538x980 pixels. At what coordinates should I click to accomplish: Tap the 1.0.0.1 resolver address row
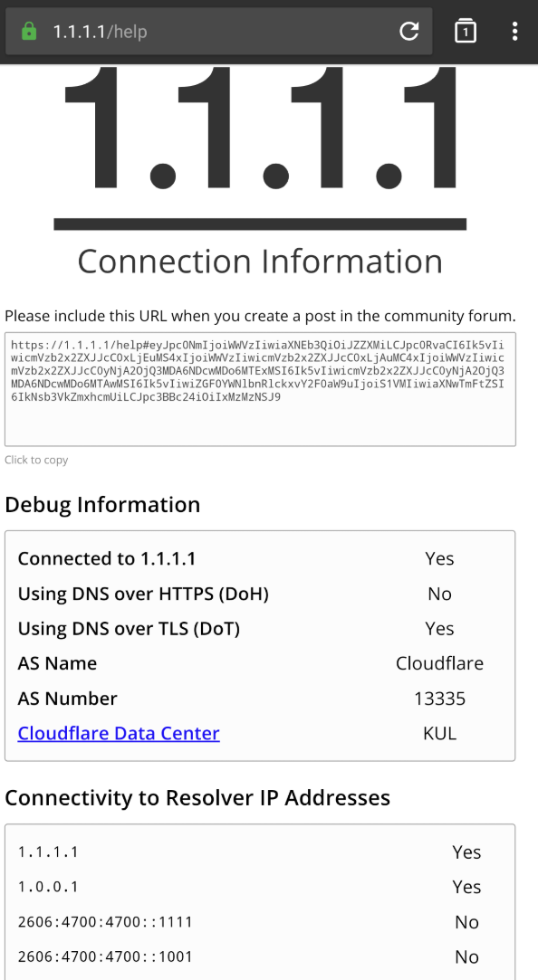pyautogui.click(x=260, y=887)
